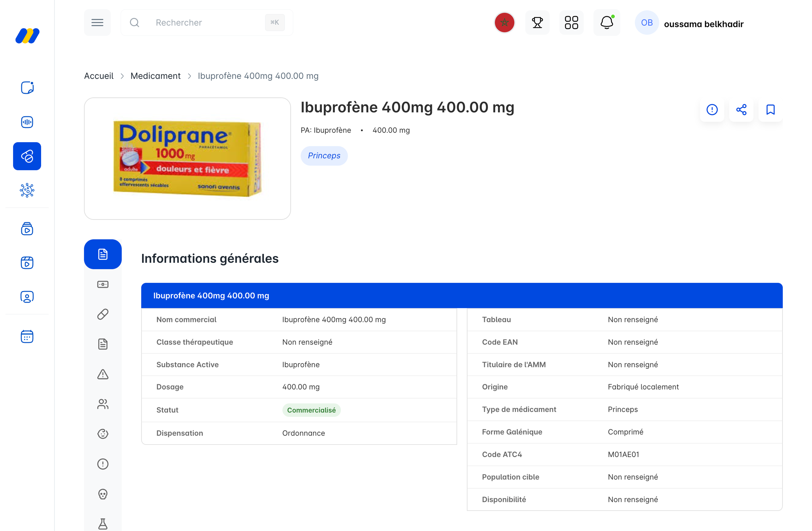812x531 pixels.
Task: Click the hamburger menu icon
Action: click(x=97, y=23)
